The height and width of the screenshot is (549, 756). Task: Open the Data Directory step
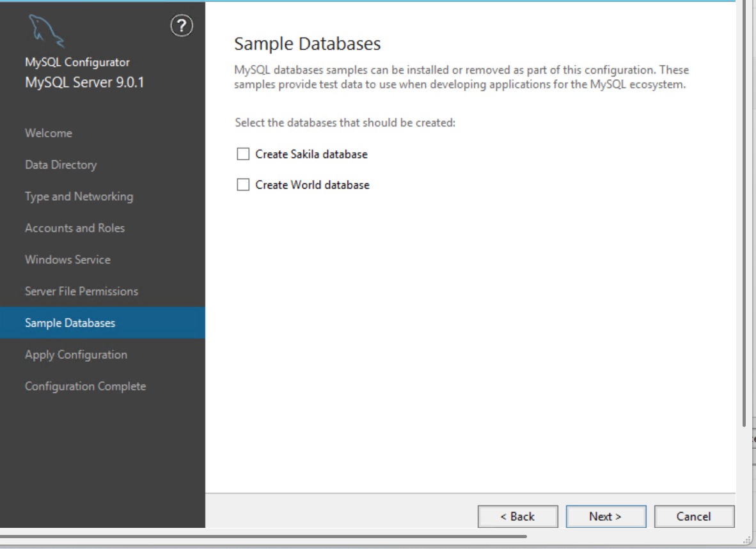61,165
